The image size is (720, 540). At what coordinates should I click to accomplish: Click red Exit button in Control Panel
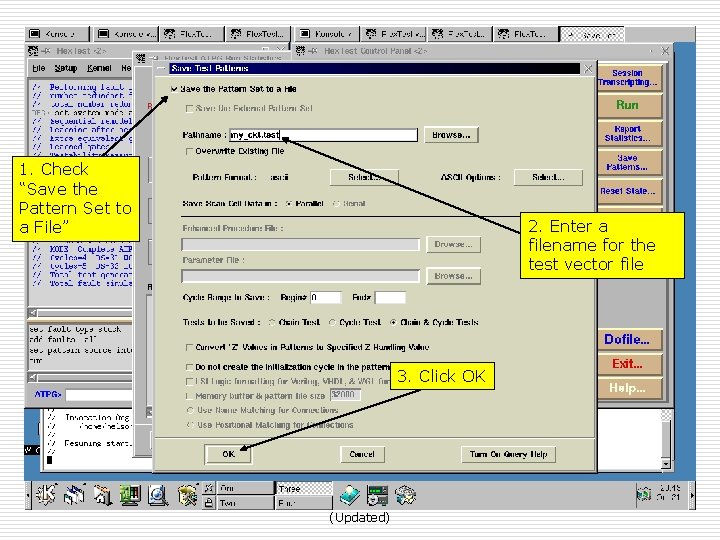(630, 364)
